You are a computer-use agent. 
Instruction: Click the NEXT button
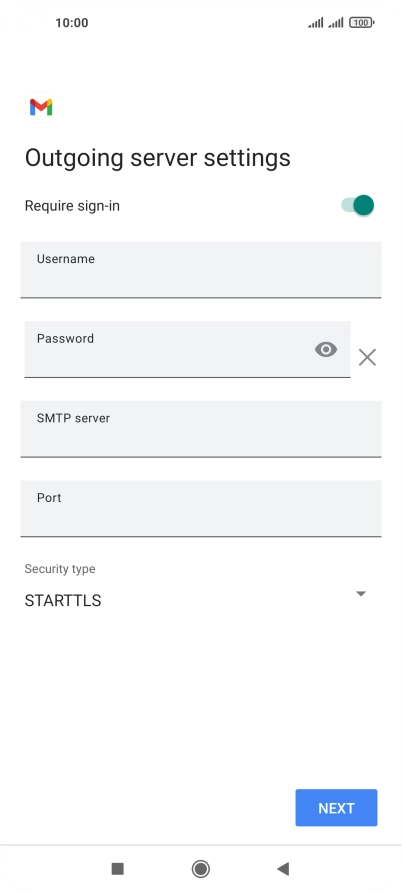[336, 808]
